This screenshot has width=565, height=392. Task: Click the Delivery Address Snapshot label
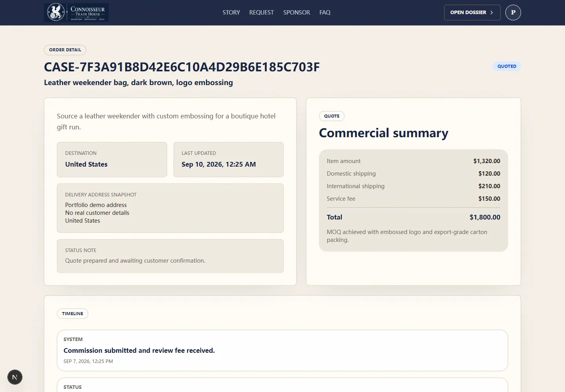101,195
